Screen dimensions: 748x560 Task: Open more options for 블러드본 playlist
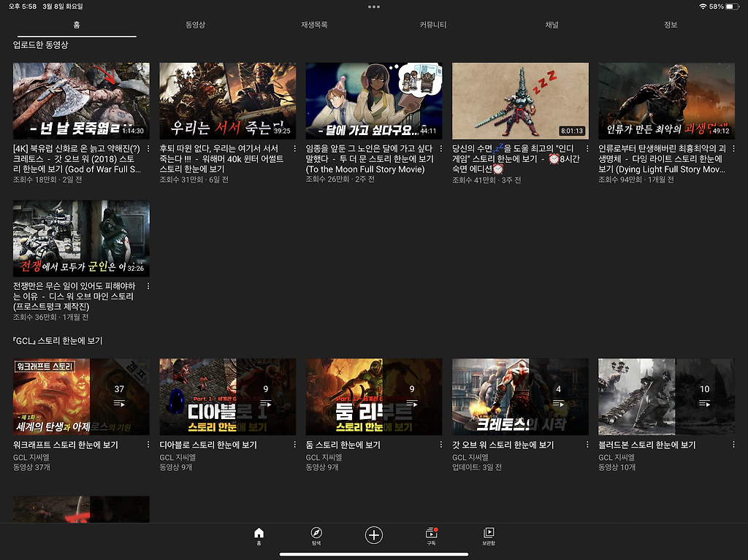tap(733, 445)
